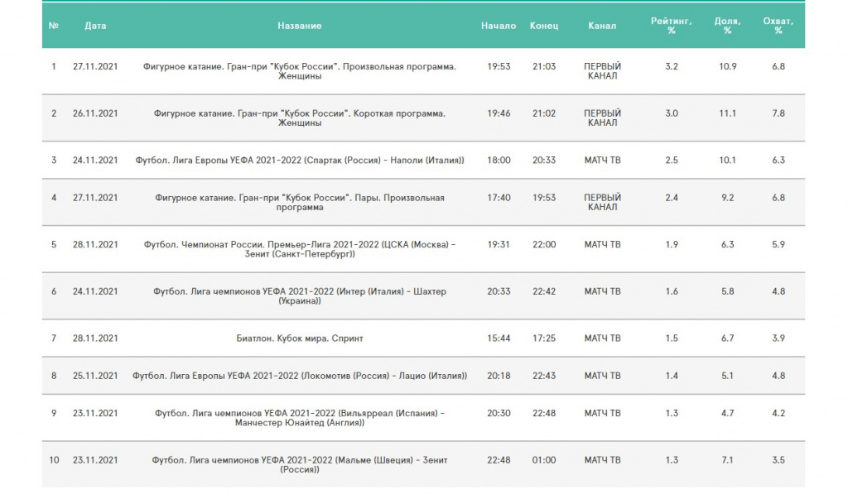The image size is (848, 504).
Task: Select the Локомотив – Лацио match title
Action: click(300, 376)
